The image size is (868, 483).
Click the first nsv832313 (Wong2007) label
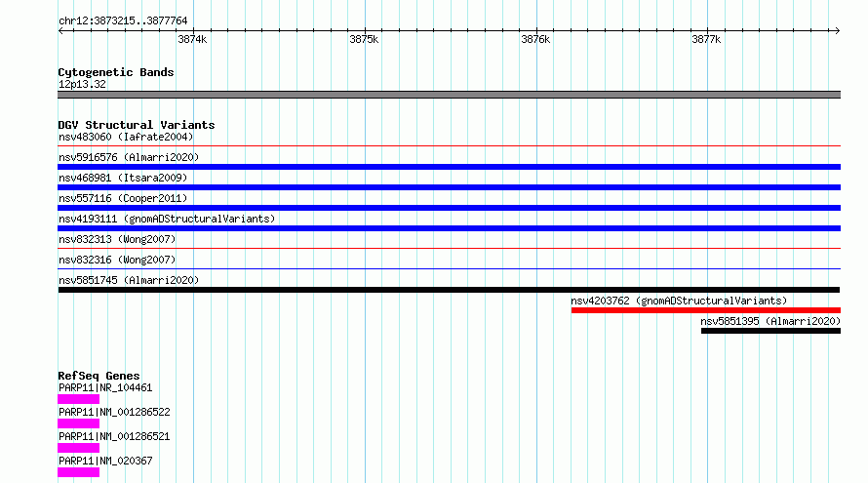tap(117, 239)
